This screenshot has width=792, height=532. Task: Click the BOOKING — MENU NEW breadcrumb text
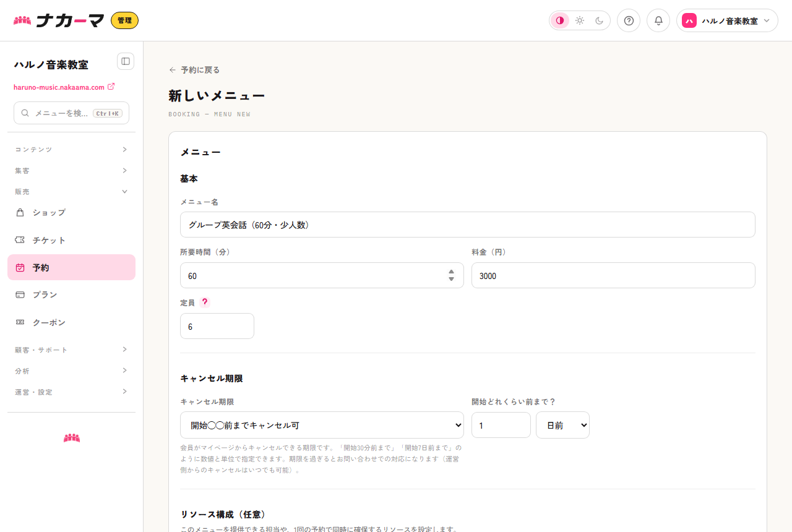click(x=209, y=114)
